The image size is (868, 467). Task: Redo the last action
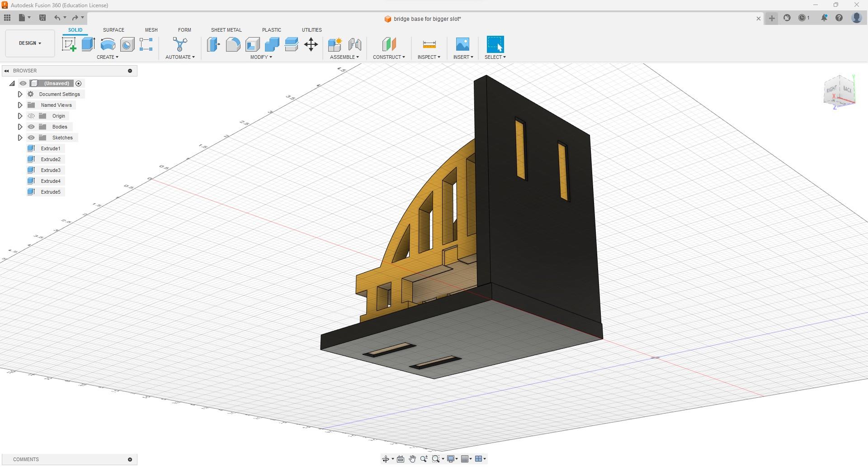coord(75,18)
